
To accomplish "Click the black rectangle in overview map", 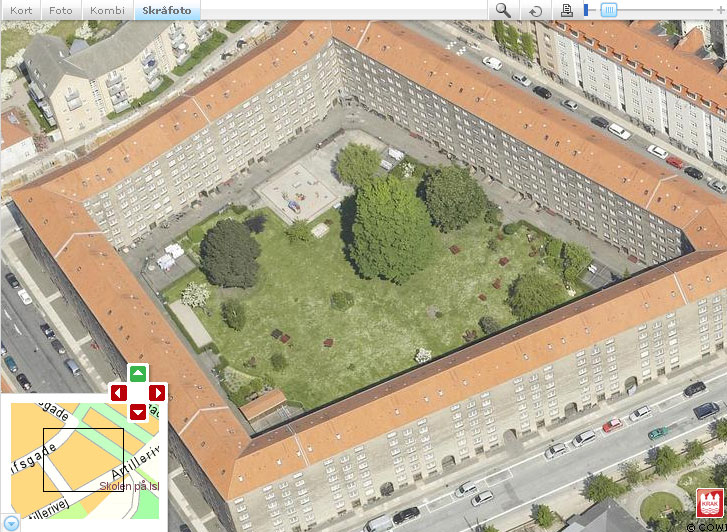I will tap(83, 460).
